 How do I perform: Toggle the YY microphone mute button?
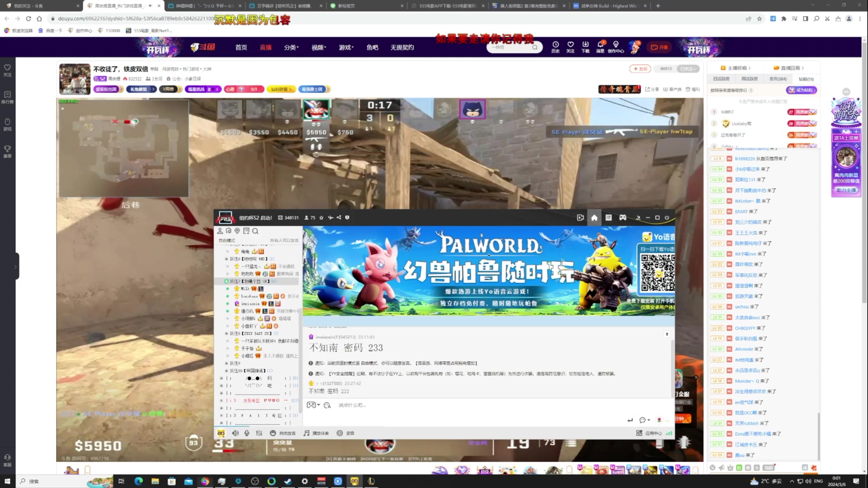[x=247, y=433]
